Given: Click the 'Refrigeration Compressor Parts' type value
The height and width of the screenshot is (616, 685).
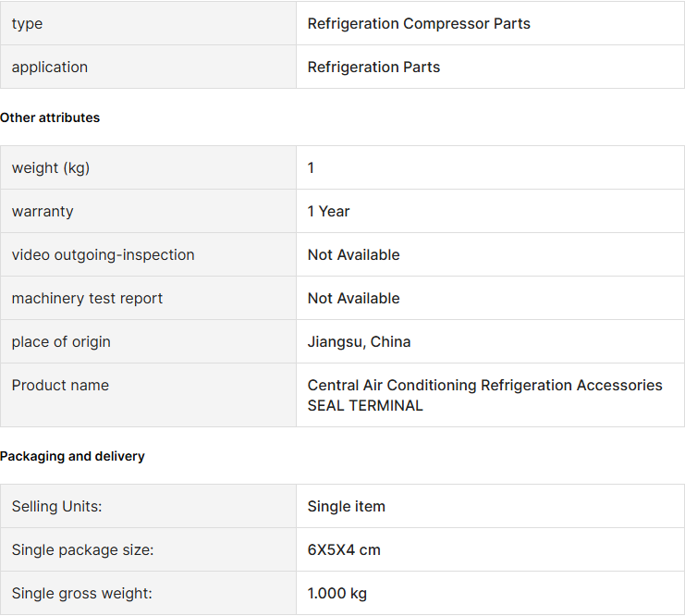Looking at the screenshot, I should (x=419, y=24).
